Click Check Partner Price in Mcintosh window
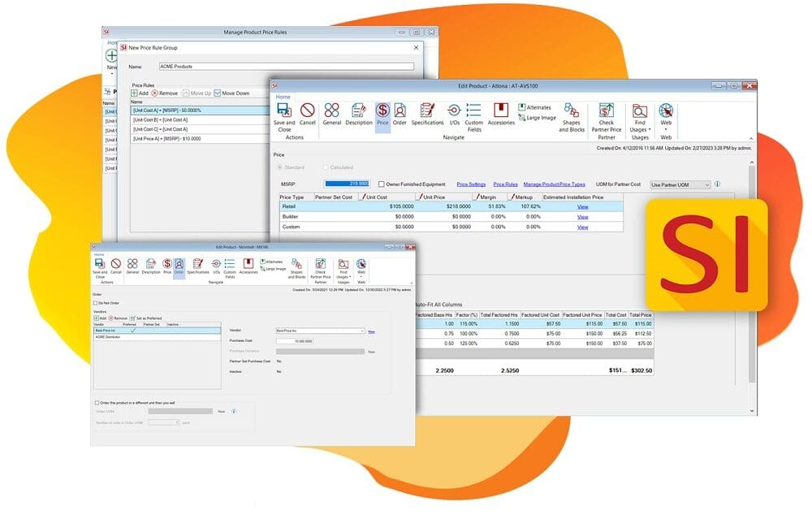 point(321,270)
